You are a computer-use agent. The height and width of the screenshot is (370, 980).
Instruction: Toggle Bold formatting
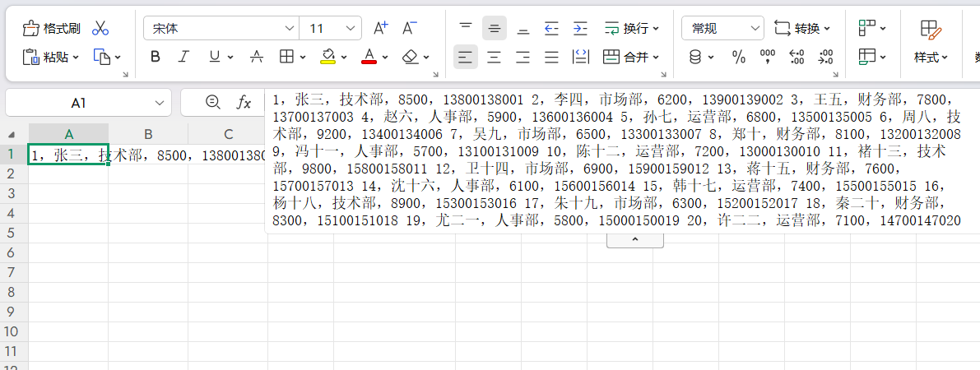(156, 58)
